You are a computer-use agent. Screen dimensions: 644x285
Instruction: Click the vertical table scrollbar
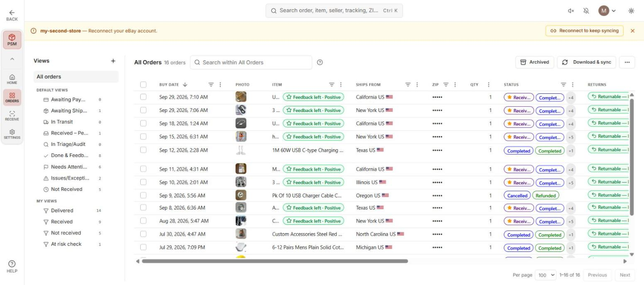pos(632,157)
